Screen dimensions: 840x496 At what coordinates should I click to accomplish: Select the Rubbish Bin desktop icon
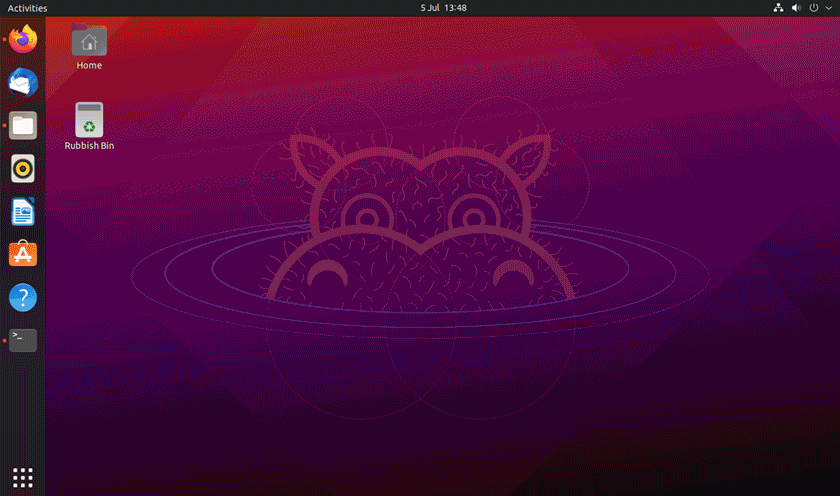(89, 119)
